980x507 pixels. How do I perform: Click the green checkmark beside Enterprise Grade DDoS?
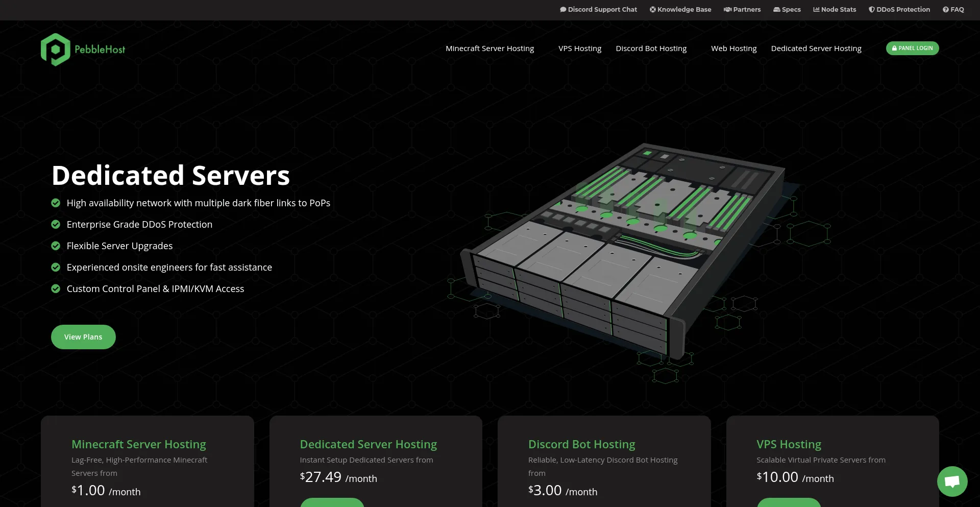coord(56,225)
